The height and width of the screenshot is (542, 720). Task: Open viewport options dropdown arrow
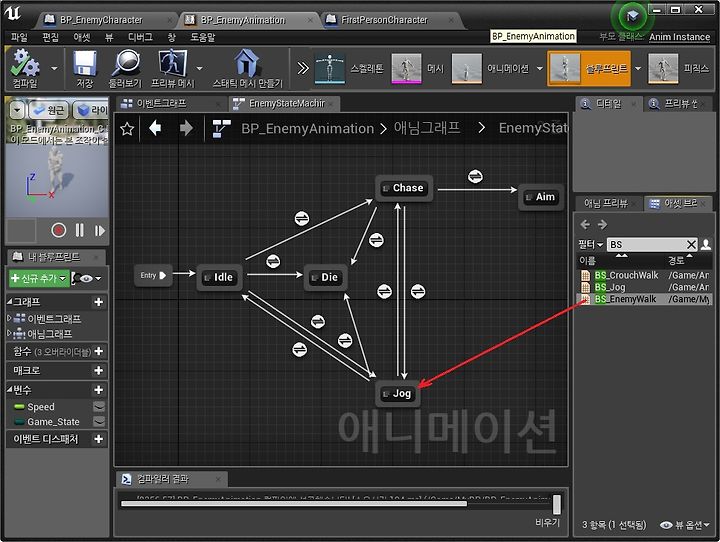tap(17, 110)
